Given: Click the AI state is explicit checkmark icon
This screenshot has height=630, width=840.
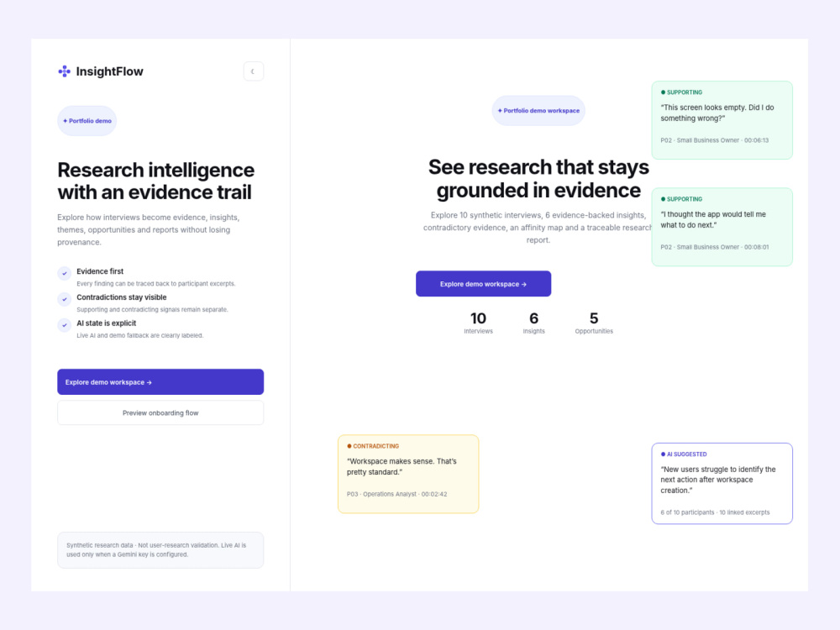Looking at the screenshot, I should [65, 324].
